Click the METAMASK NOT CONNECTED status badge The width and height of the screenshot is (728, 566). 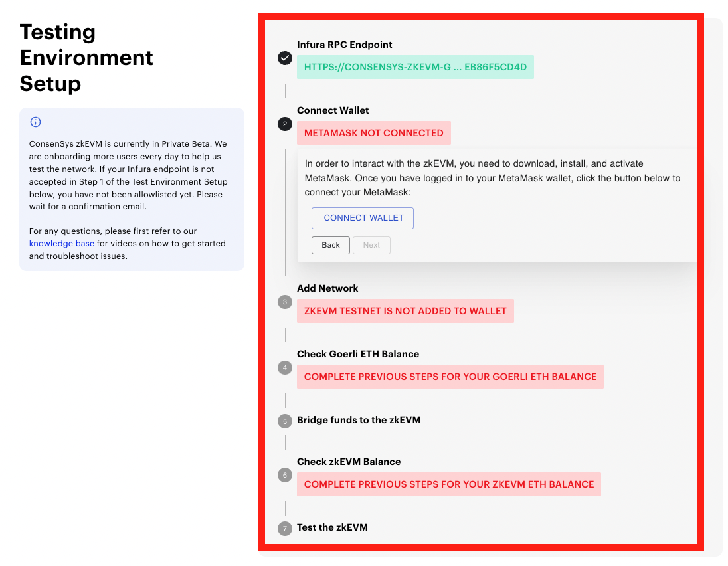point(374,133)
